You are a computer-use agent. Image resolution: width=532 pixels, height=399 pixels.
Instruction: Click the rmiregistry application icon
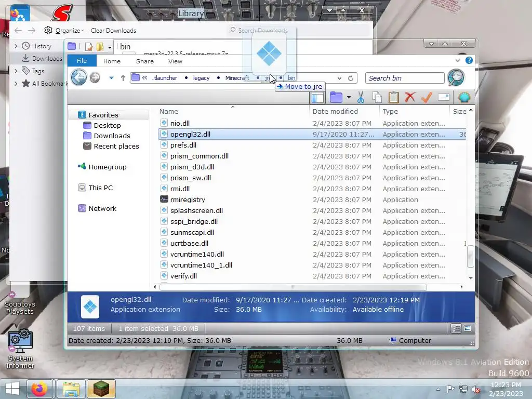tap(164, 199)
